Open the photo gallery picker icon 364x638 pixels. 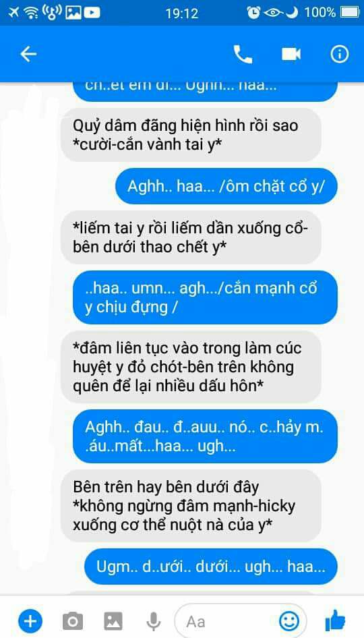pyautogui.click(x=113, y=621)
